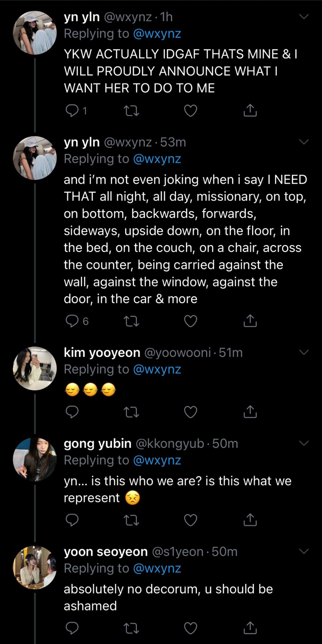View gong yubin's profile picture

(35, 459)
